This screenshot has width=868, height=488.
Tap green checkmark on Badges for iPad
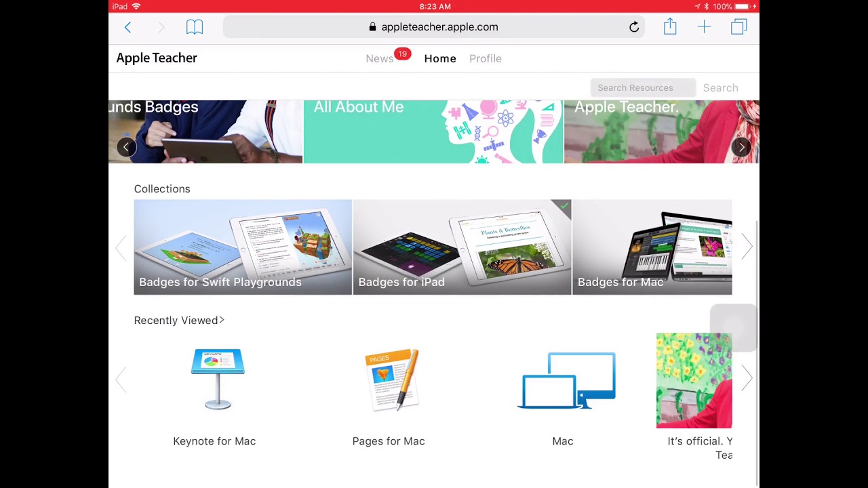click(x=564, y=205)
